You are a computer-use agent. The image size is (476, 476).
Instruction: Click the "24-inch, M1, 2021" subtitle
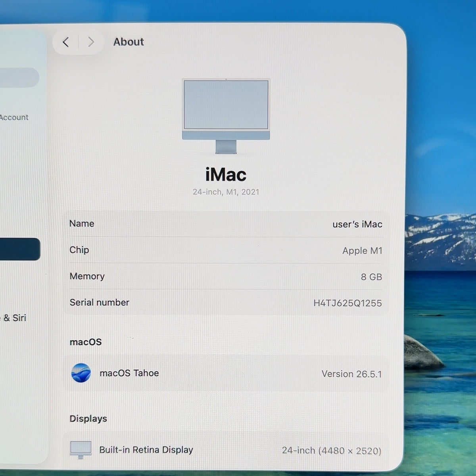(226, 192)
